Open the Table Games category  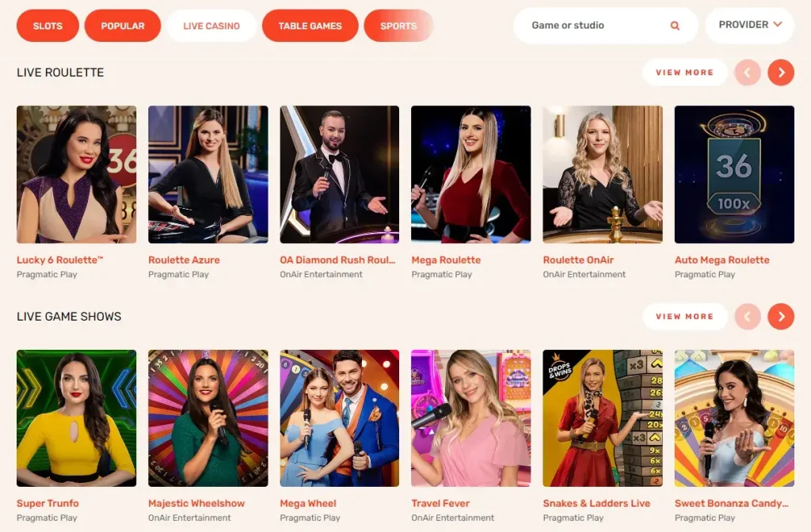coord(310,25)
